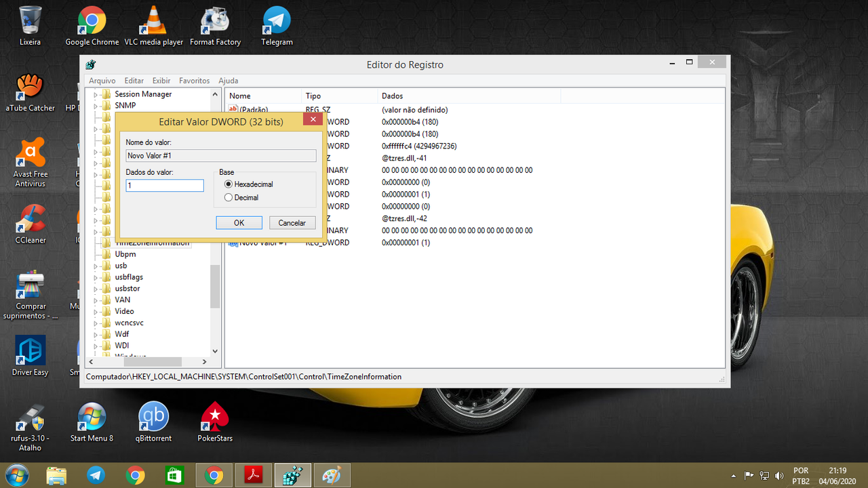Select the WDI key in the tree
Viewport: 868px width, 488px height.
tap(122, 346)
